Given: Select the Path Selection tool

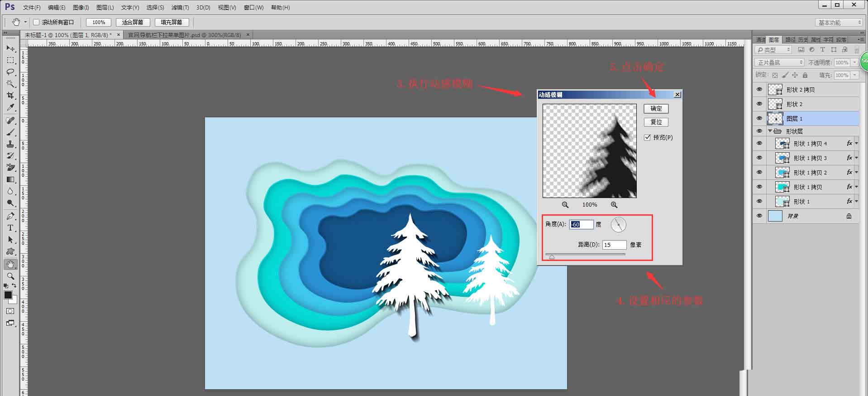Looking at the screenshot, I should click(x=10, y=240).
